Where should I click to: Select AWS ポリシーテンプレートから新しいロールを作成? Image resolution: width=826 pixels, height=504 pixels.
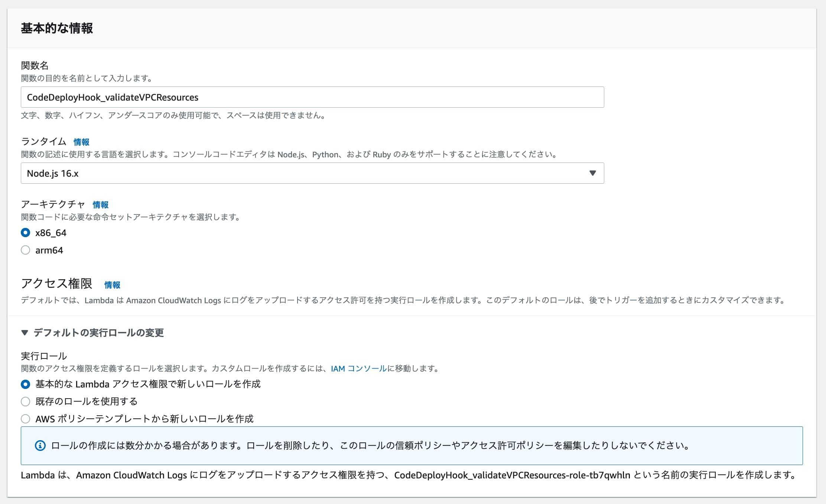pyautogui.click(x=25, y=419)
